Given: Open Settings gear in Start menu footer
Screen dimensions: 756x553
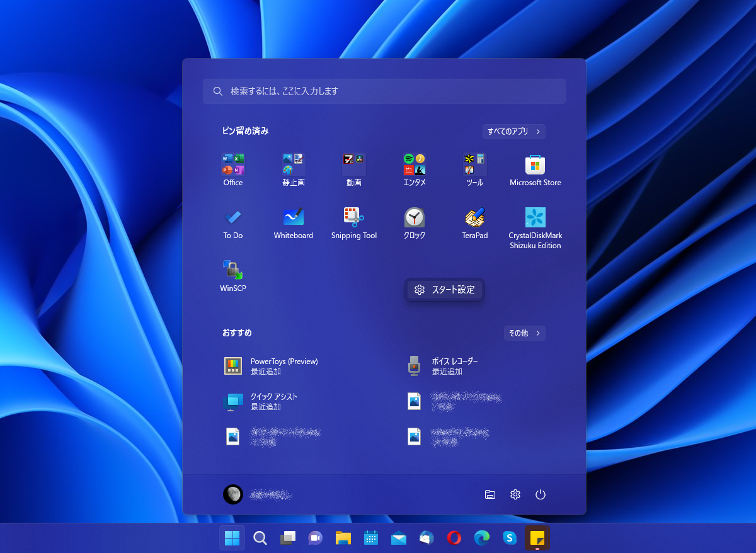Looking at the screenshot, I should (515, 494).
